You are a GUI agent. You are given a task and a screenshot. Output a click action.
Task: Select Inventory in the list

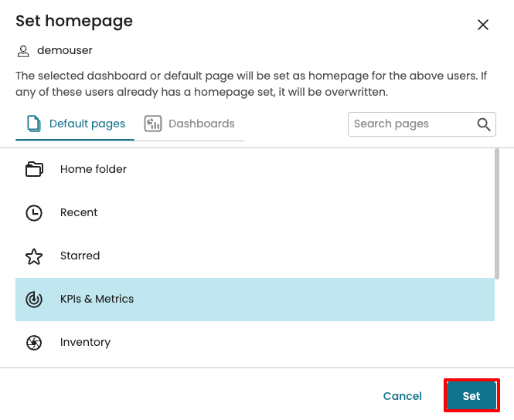pyautogui.click(x=255, y=343)
